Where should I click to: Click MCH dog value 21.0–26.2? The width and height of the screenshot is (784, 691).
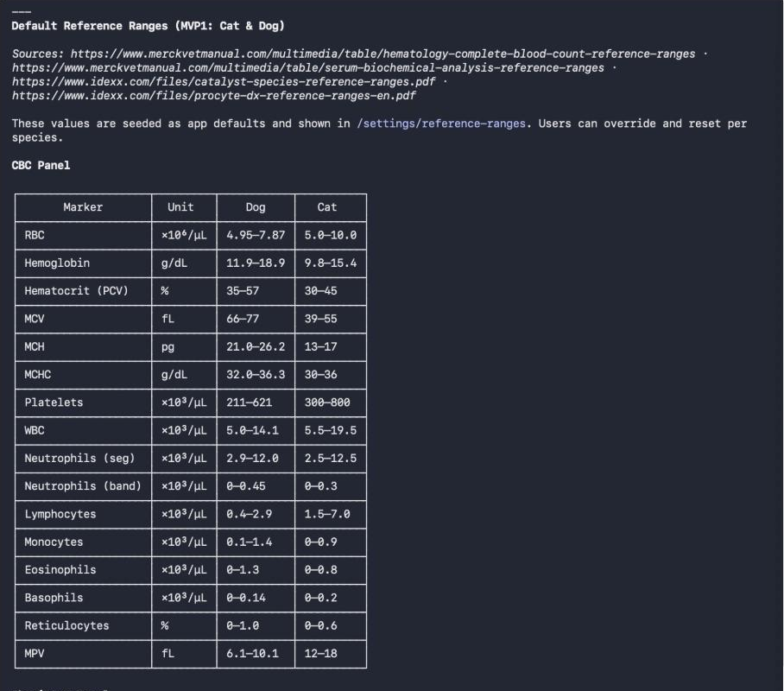256,346
